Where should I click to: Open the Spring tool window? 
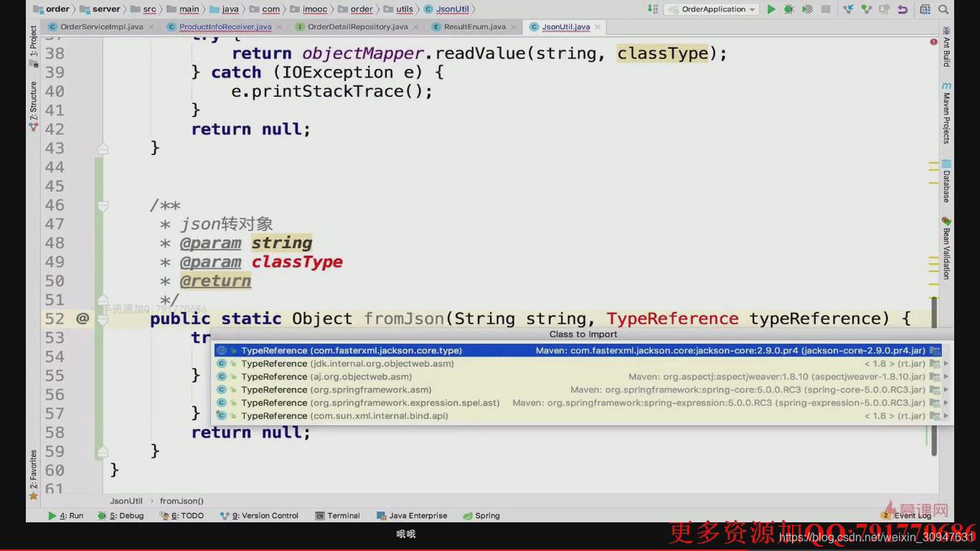coord(481,515)
